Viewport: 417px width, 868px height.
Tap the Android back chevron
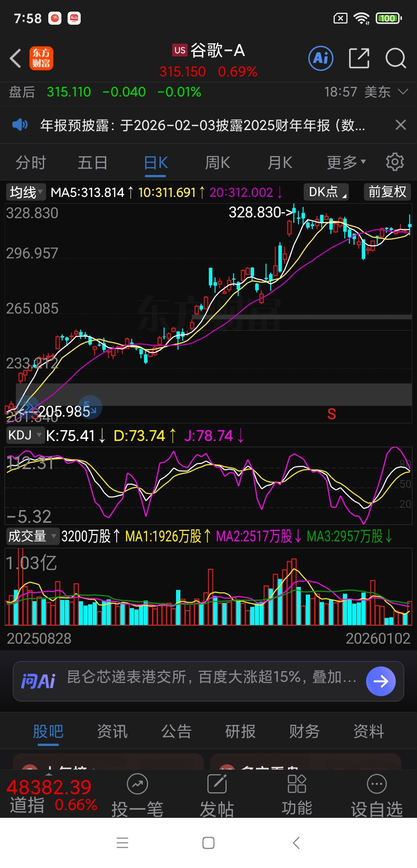[x=296, y=843]
